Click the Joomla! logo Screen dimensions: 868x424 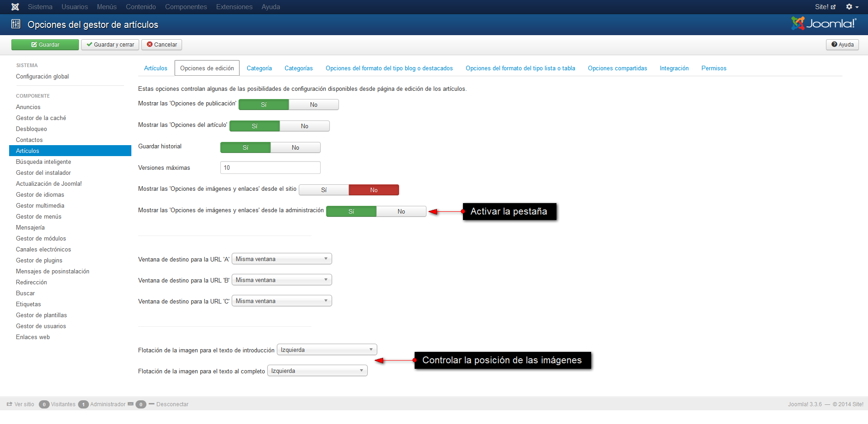point(824,23)
